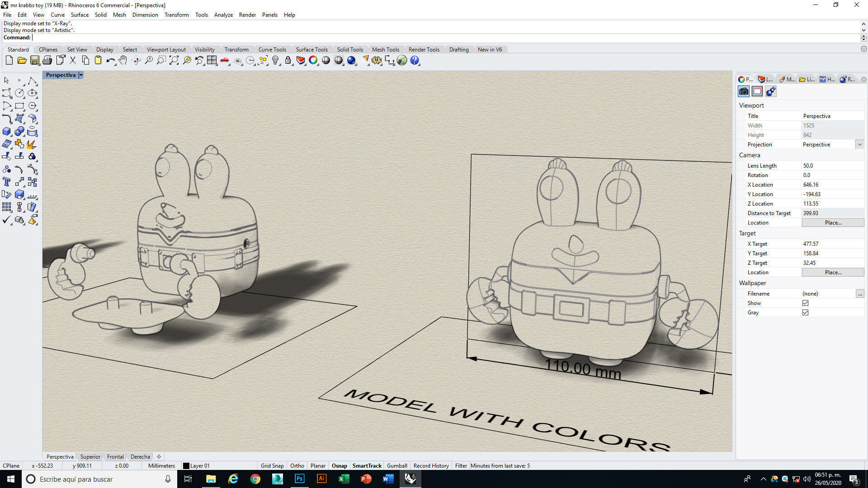This screenshot has height=488, width=868.
Task: Click the camera viewport properties icon
Action: point(744,91)
